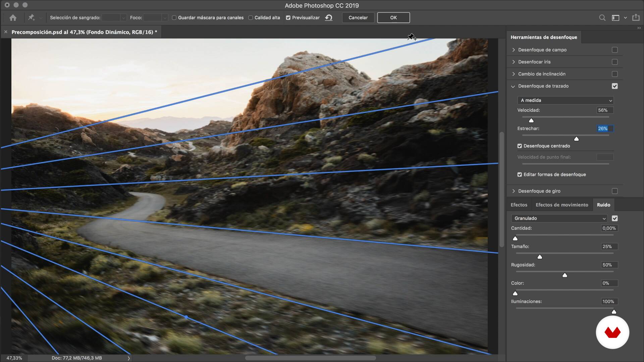The image size is (644, 362).
Task: Toggle the Granulado noise checkbox
Action: coord(614,218)
